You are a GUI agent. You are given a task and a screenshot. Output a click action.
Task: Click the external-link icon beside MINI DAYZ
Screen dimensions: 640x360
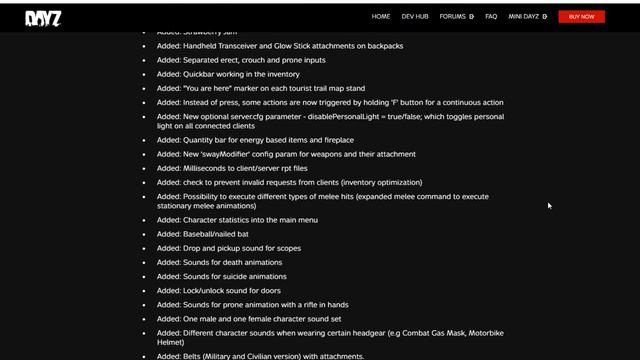pyautogui.click(x=545, y=17)
